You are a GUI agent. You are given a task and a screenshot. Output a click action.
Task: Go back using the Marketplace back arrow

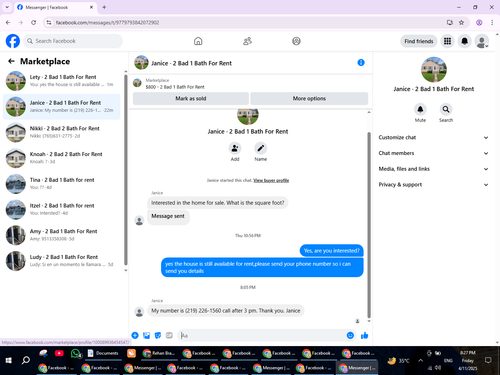pos(11,61)
